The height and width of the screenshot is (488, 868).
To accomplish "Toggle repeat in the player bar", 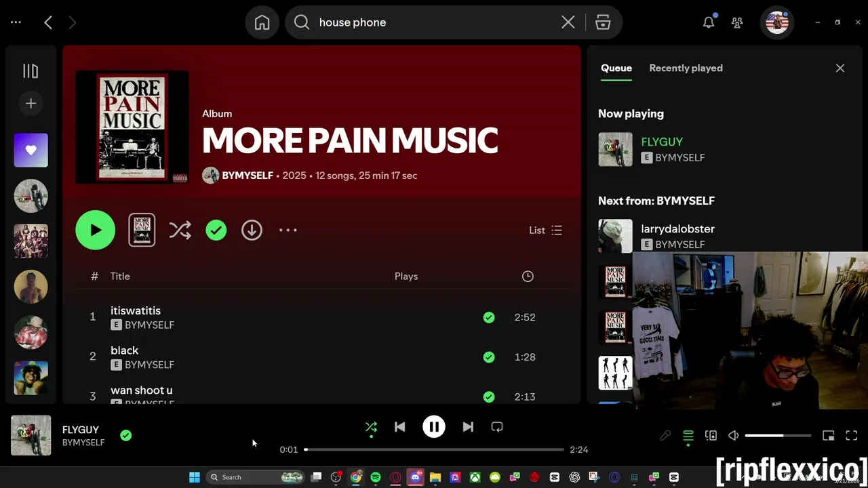I will click(x=497, y=427).
